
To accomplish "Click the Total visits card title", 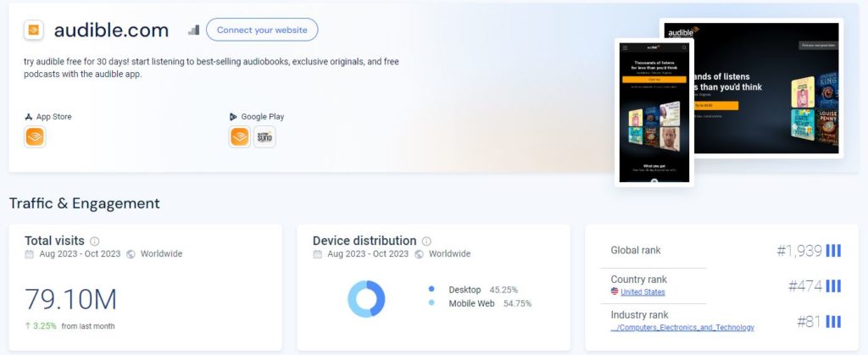I will pyautogui.click(x=54, y=241).
